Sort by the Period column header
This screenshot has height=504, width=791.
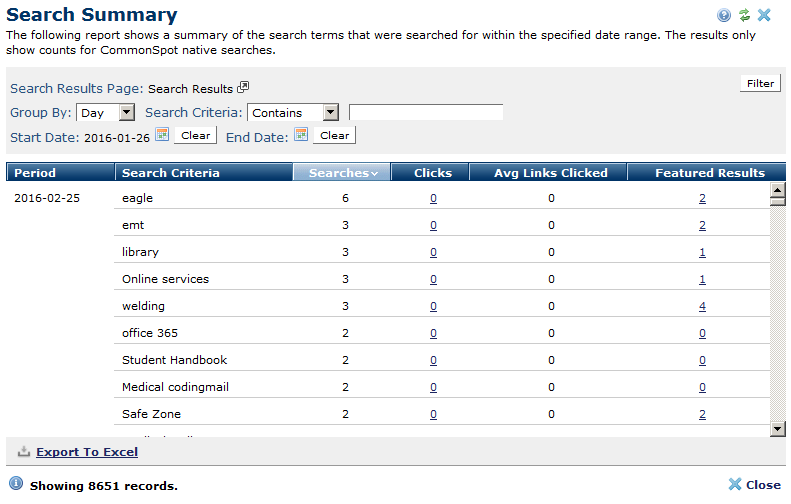60,173
